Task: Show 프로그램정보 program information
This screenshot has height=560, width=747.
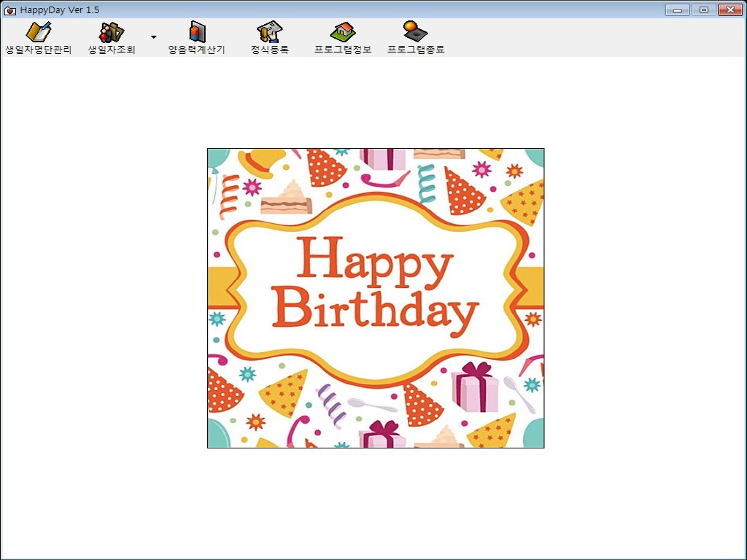Action: tap(343, 38)
